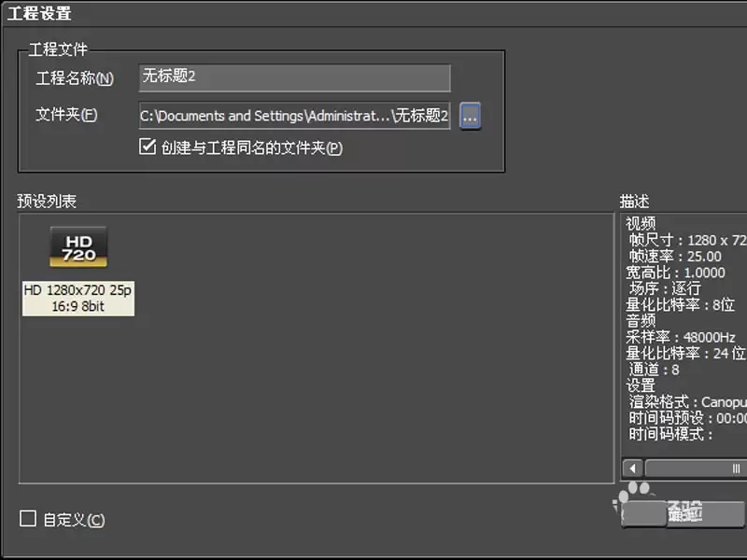Viewport: 747px width, 560px height.
Task: Uncheck 创建与工程同名的文件夹 checkbox
Action: pos(148,147)
